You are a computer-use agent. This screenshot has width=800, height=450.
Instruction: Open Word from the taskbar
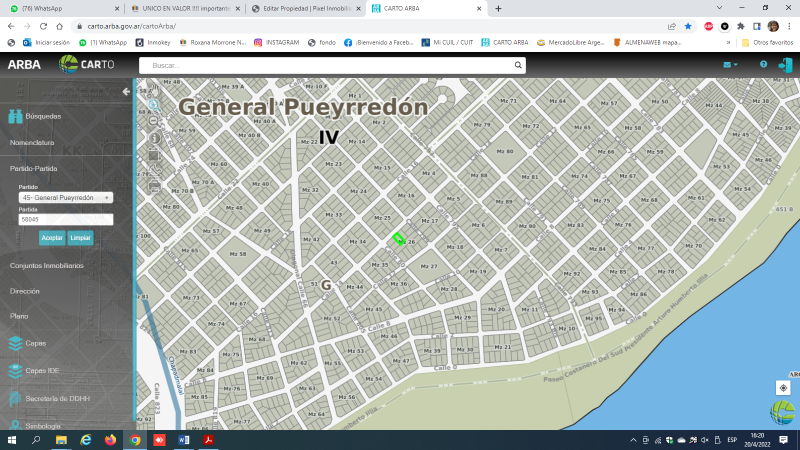coord(184,440)
